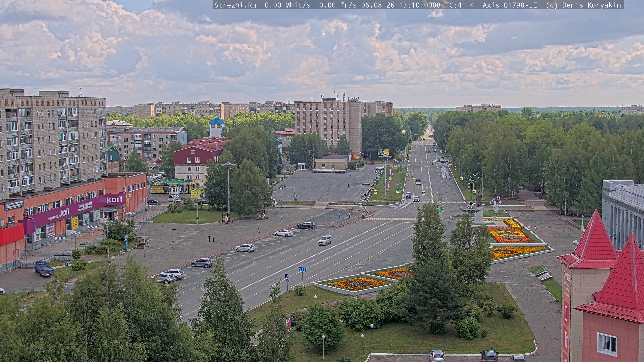Select the "0.00 Mbit/s" bitrate readout
Viewport: 644px width, 362px height.
point(287,5)
